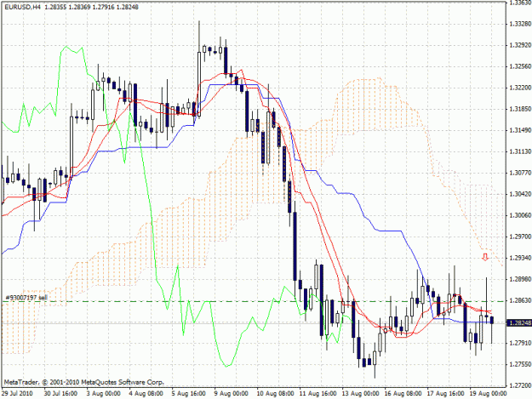Click the price label 1.32200
This screenshot has width=532, height=399.
click(x=520, y=88)
